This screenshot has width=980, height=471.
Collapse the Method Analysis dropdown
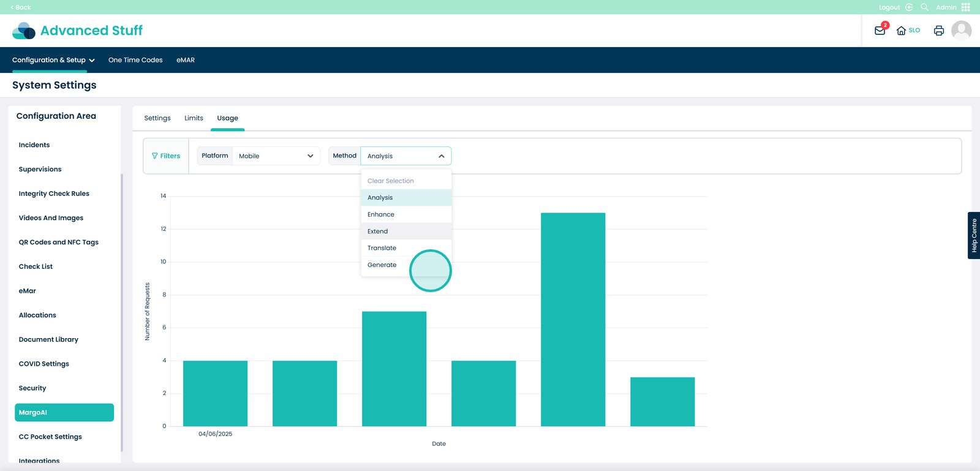[441, 156]
